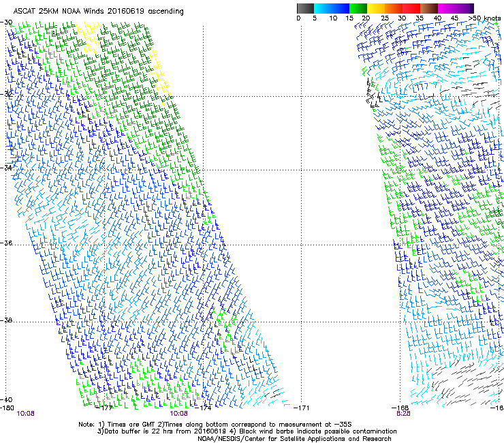This screenshot has height=443, width=504.
Task: Click the -177 longitude axis label
Action: 104,408
